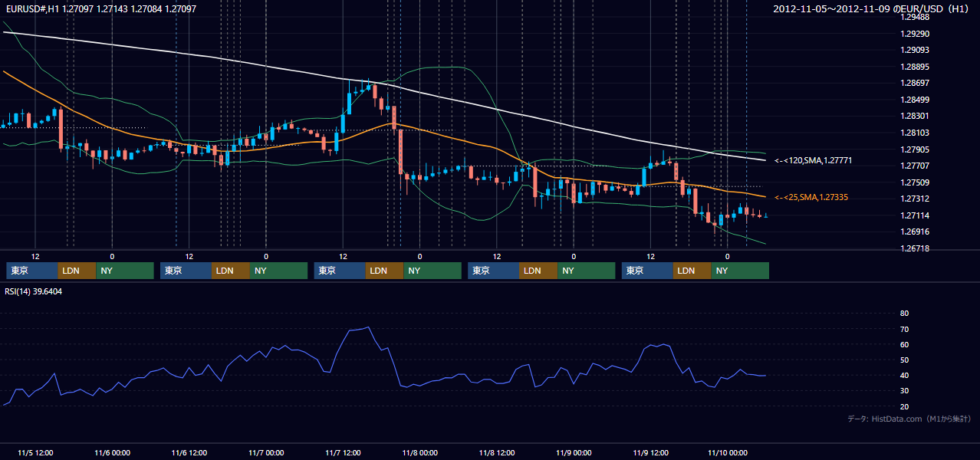980x460 pixels.
Task: Click the NY session block for 11/9
Action: tap(740, 271)
